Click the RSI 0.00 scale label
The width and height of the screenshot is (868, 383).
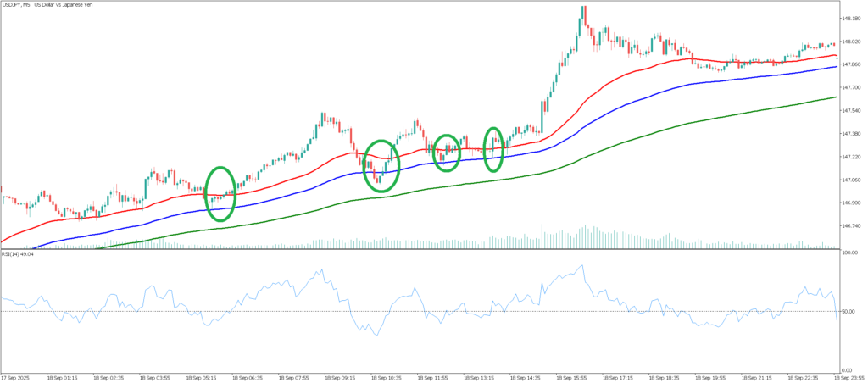pos(849,370)
